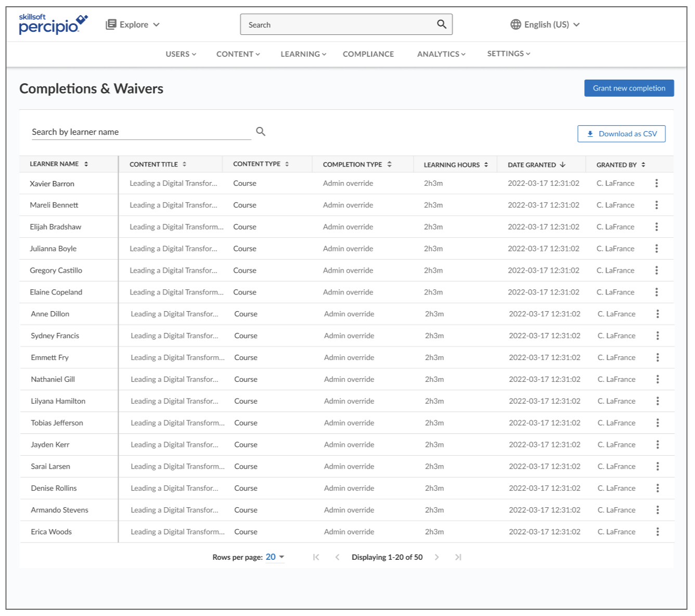
Task: Click C. LaFrance in Mareli Bennett row
Action: [615, 205]
